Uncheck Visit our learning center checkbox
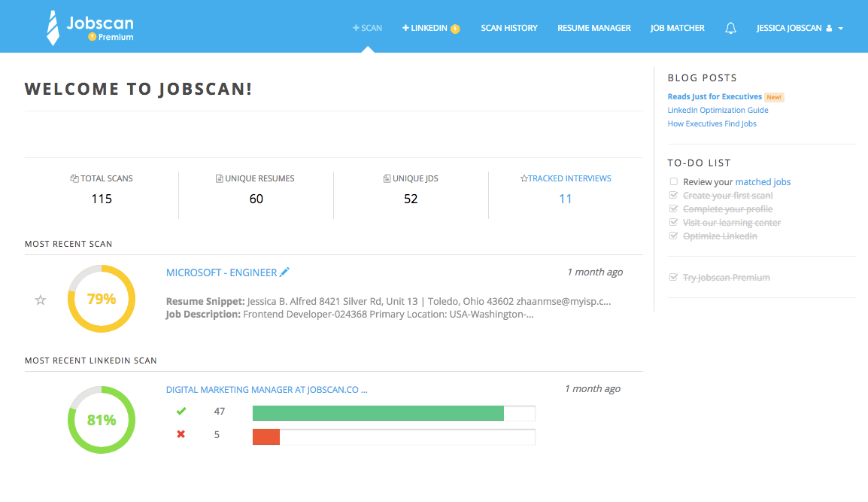868x502 pixels. click(674, 222)
